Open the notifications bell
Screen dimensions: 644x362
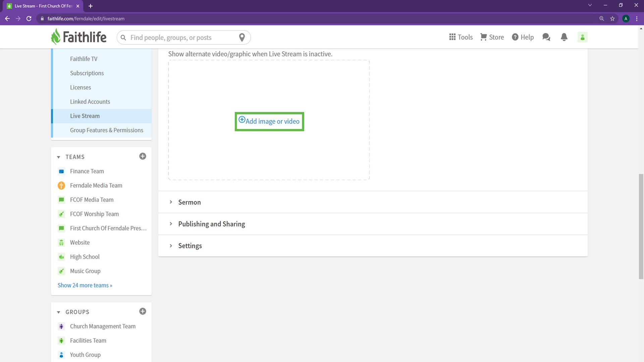(564, 37)
